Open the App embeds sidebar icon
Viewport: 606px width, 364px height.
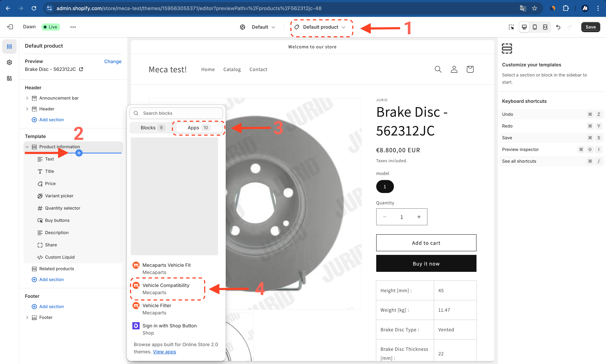coord(9,78)
